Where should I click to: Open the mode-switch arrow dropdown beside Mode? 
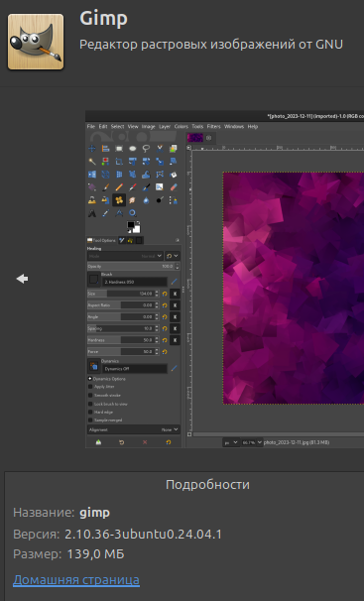172,256
